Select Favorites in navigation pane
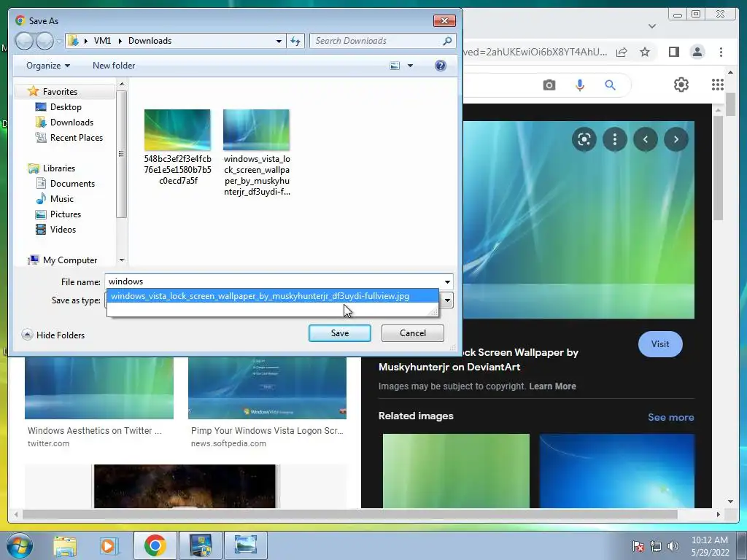This screenshot has height=560, width=747. (60, 91)
